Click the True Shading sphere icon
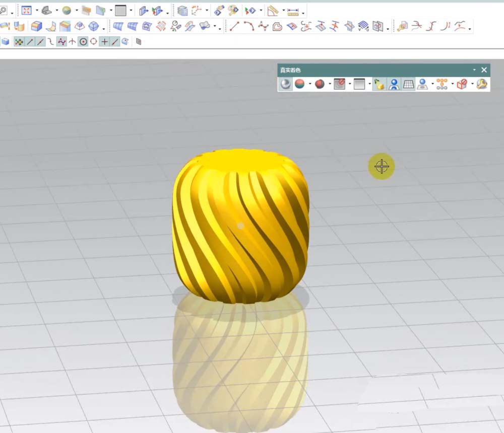This screenshot has width=504, height=433. coord(285,84)
